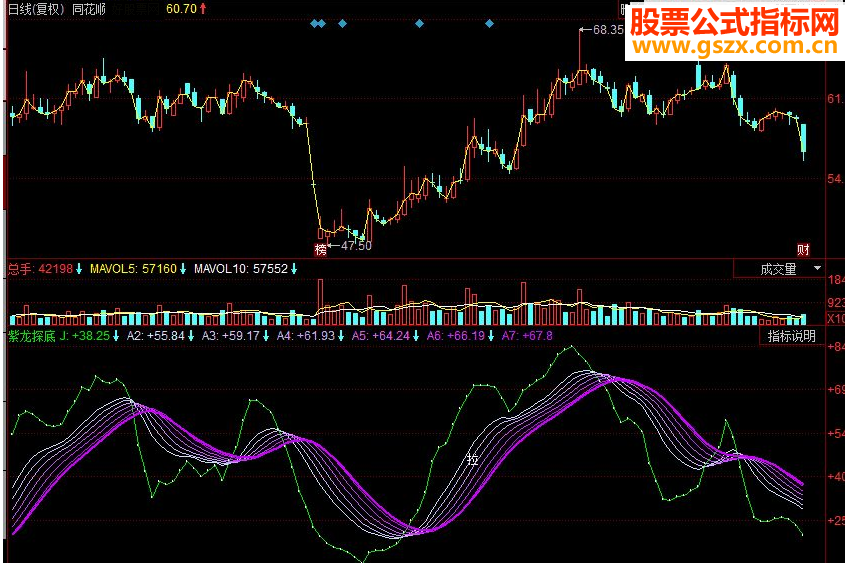Select the A7: +67.8 indicator value
The width and height of the screenshot is (852, 566).
[527, 336]
